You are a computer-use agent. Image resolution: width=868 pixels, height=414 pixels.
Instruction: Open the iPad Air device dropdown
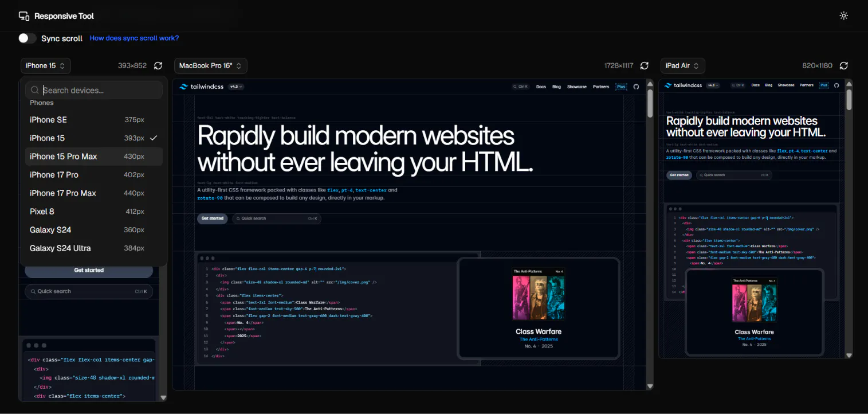682,66
